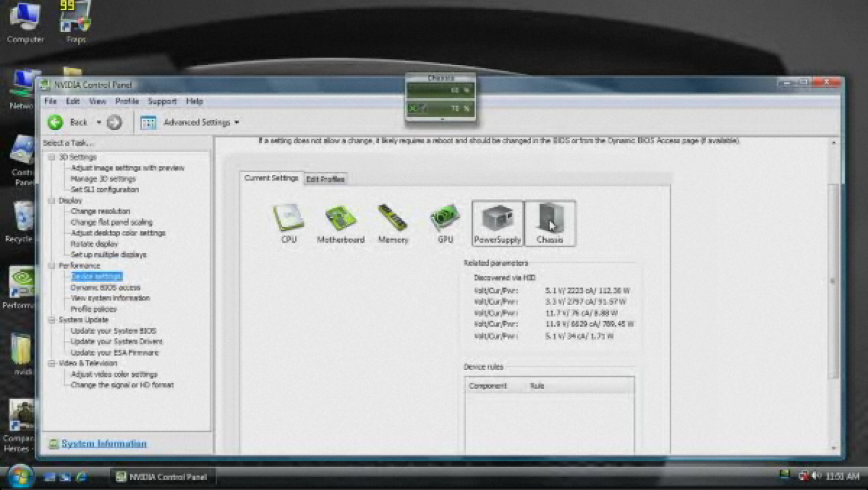This screenshot has height=490, width=868.
Task: Open the Back button history dropdown arrow
Action: (98, 123)
